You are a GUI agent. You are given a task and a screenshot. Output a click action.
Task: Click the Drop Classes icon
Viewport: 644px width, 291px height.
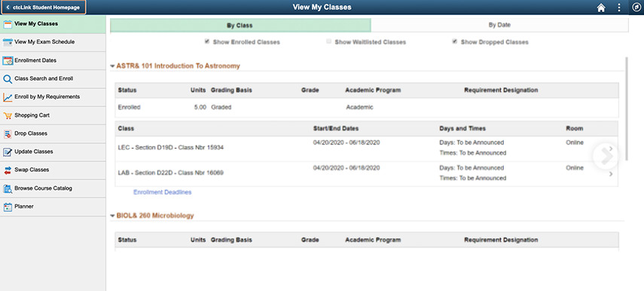pos(8,133)
